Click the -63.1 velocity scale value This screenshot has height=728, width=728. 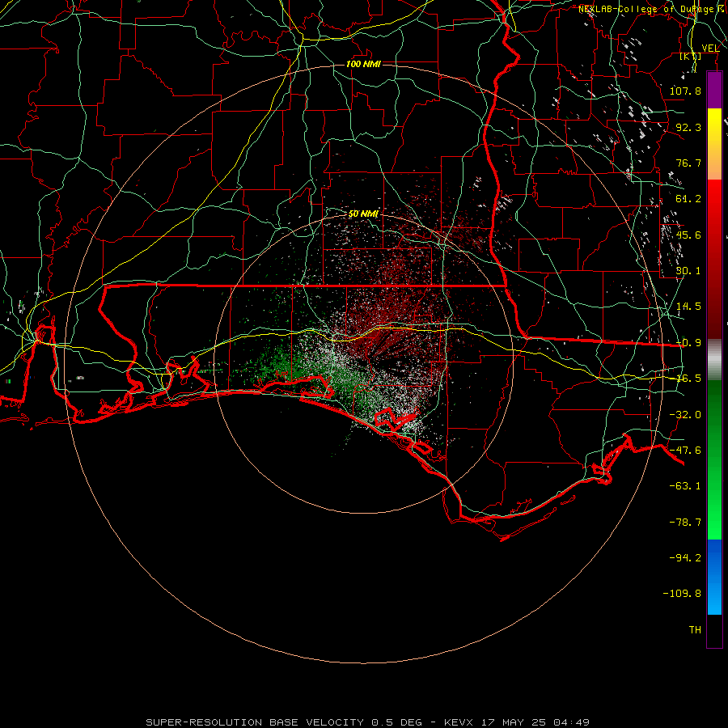tap(685, 486)
